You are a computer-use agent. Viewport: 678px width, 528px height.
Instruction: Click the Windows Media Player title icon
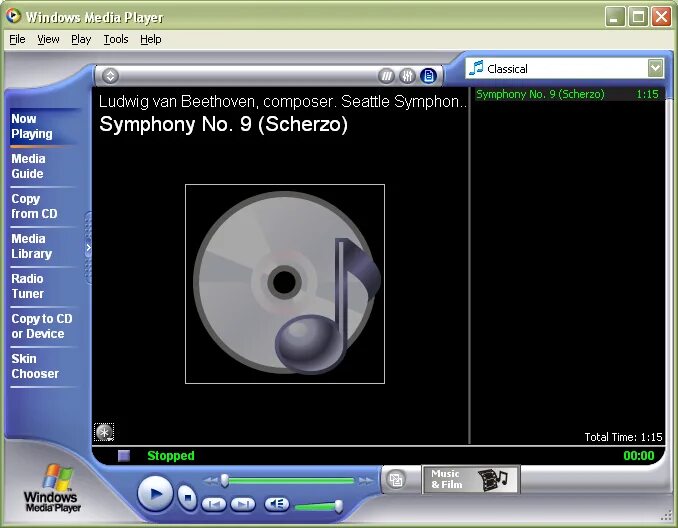13,16
